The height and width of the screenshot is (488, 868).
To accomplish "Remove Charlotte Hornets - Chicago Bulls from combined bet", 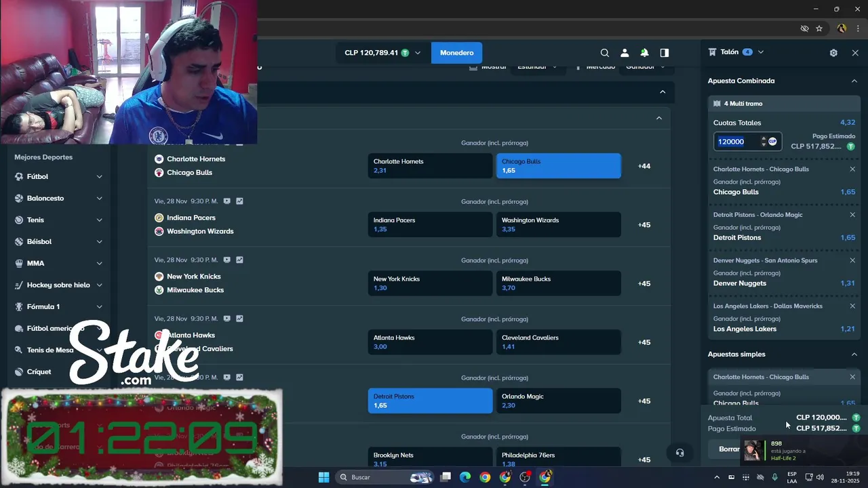I will pos(852,169).
